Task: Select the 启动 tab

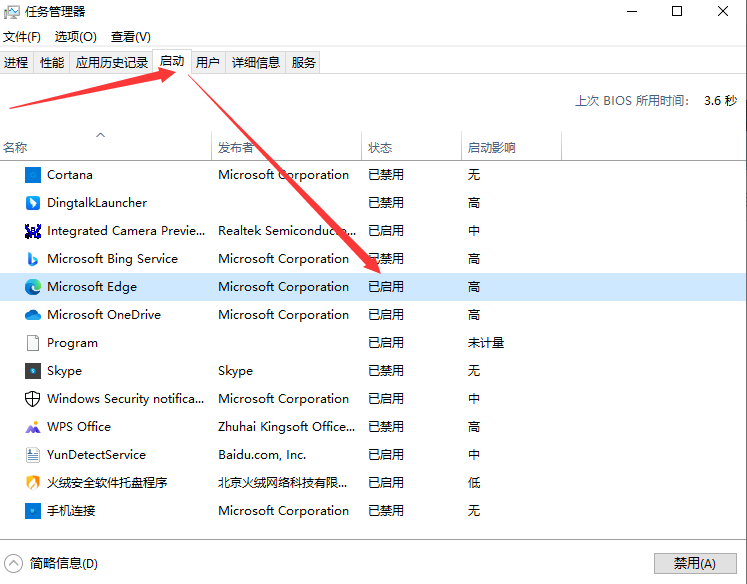Action: 172,61
